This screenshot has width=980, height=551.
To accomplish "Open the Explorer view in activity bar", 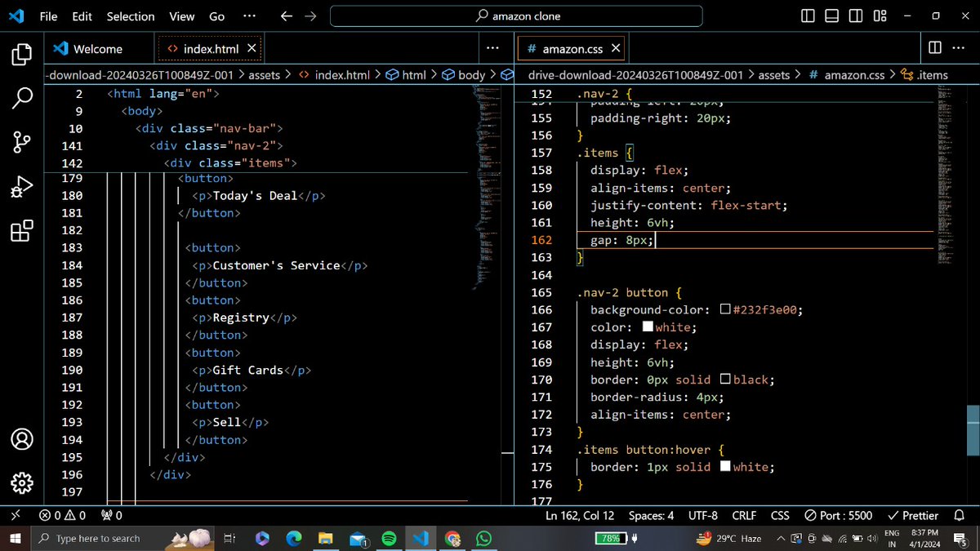I will [x=22, y=56].
